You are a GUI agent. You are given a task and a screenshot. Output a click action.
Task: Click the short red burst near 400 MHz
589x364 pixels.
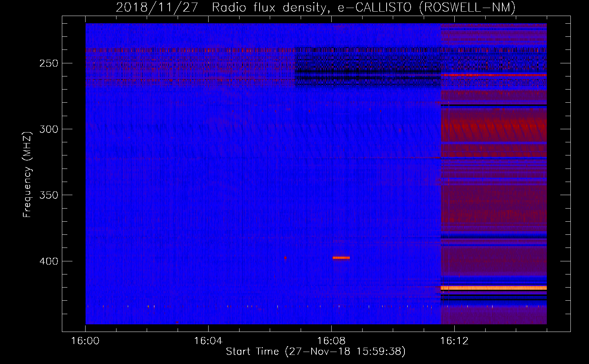coord(341,258)
